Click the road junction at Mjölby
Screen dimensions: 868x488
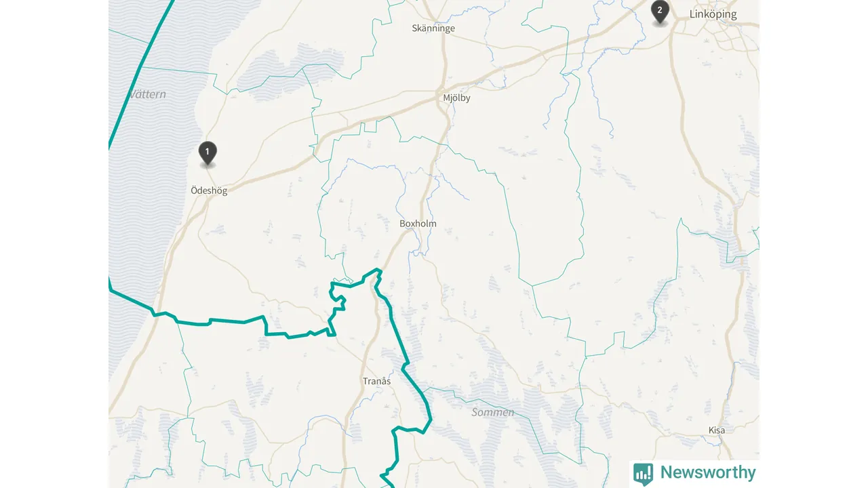446,108
